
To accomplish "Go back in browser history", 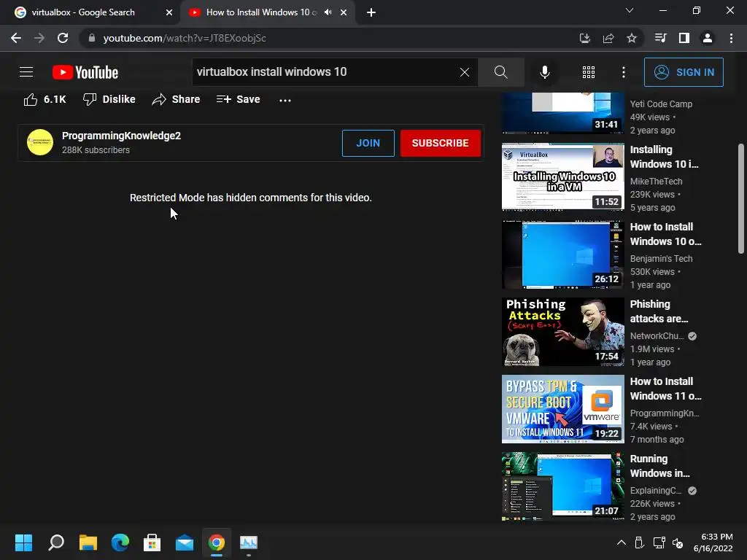I will click(16, 38).
